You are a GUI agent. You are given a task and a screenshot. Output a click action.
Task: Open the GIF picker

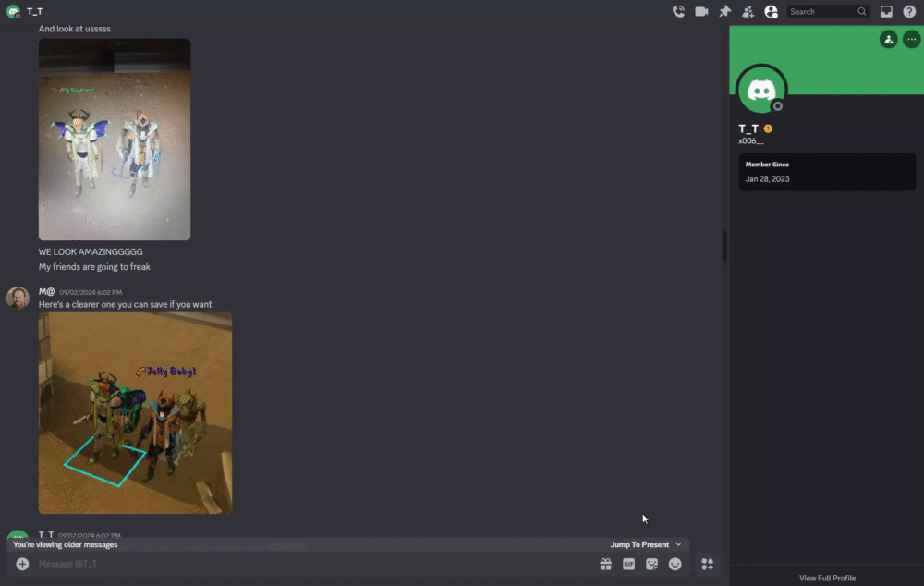click(628, 564)
